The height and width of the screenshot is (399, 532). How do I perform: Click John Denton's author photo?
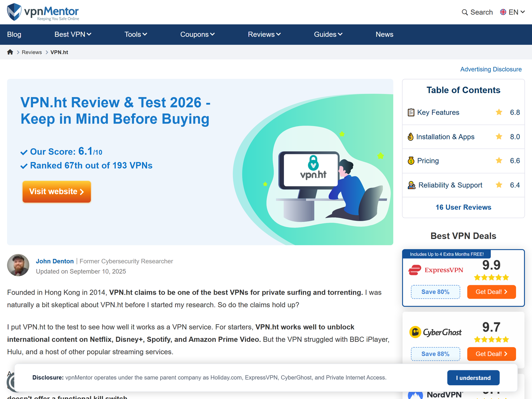[x=18, y=265]
